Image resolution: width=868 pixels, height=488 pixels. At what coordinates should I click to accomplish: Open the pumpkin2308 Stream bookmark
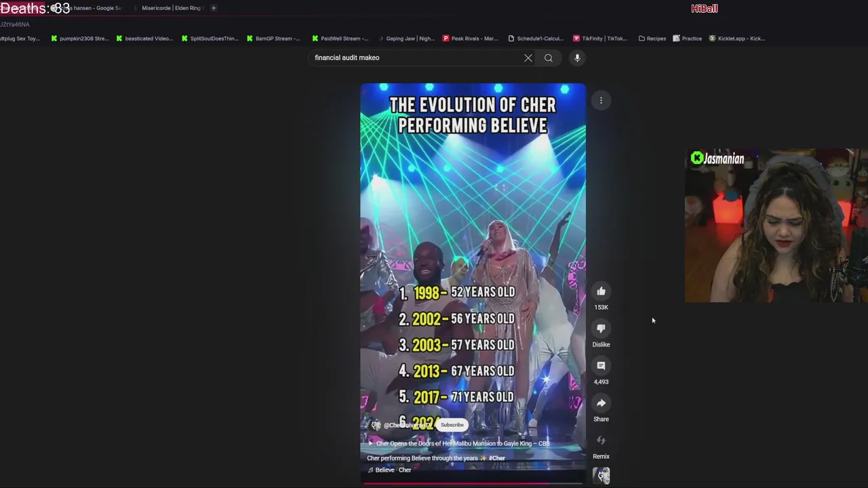click(x=79, y=39)
